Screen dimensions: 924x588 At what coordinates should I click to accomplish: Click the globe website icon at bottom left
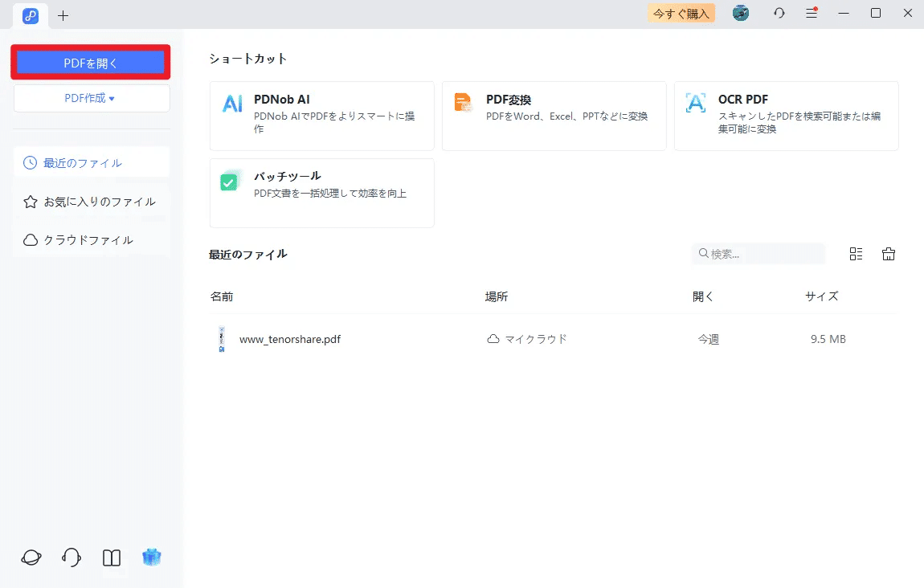pos(31,557)
